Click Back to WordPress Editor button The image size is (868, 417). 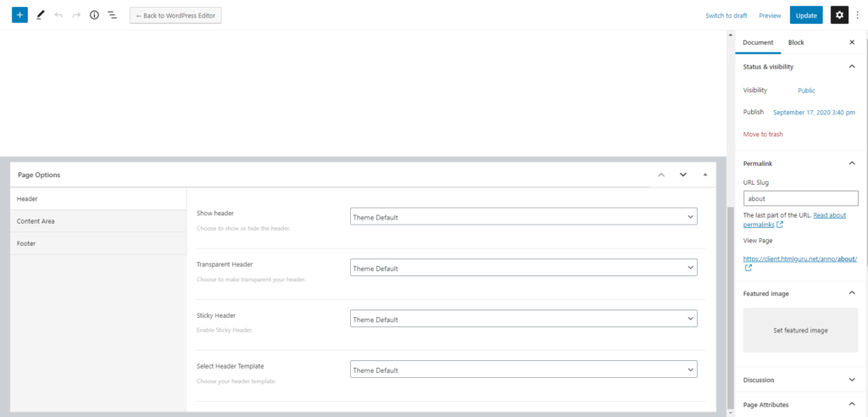(x=176, y=15)
